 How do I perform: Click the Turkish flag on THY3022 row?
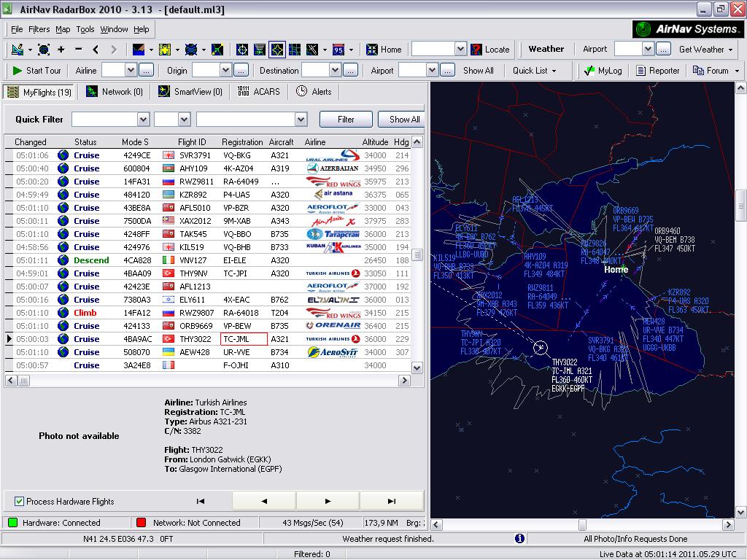(x=169, y=339)
